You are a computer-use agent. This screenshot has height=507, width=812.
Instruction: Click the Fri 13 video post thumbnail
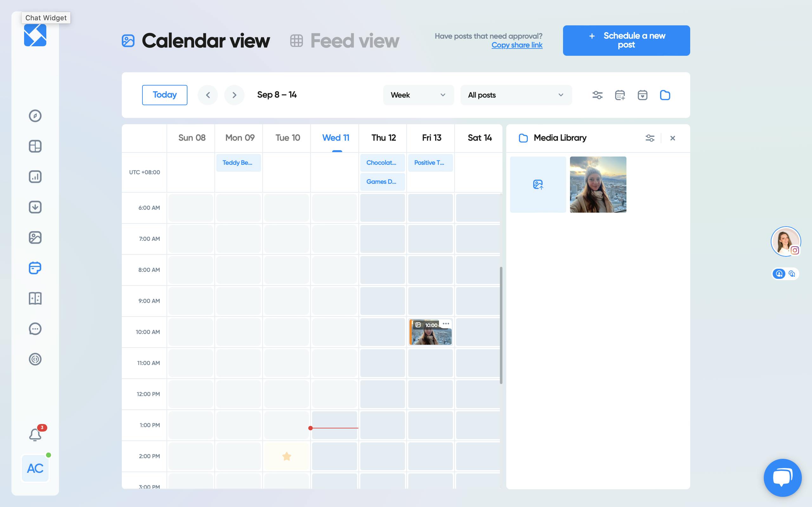click(x=430, y=332)
